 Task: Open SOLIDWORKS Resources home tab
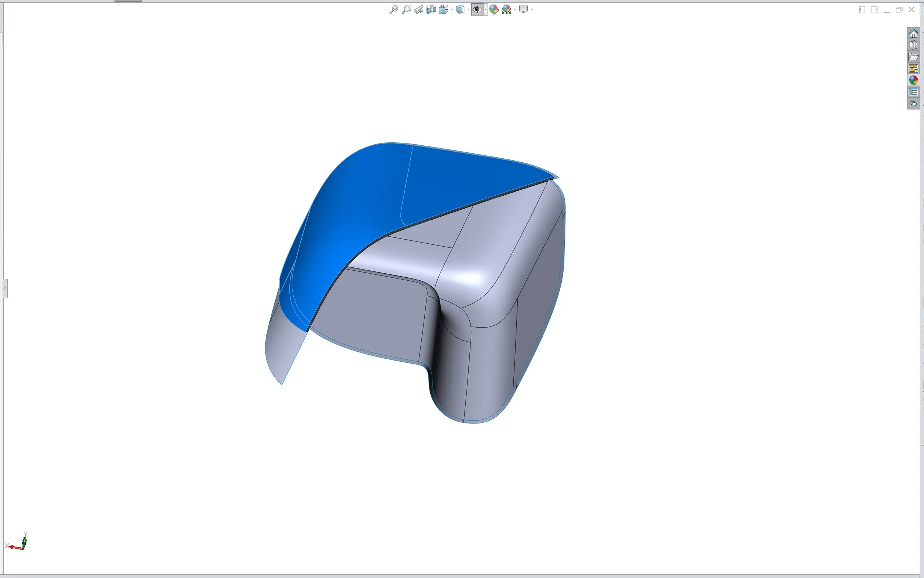913,34
